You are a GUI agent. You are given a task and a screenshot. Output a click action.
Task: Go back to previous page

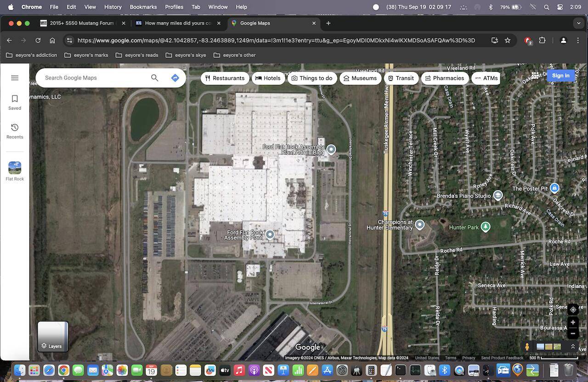(9, 40)
